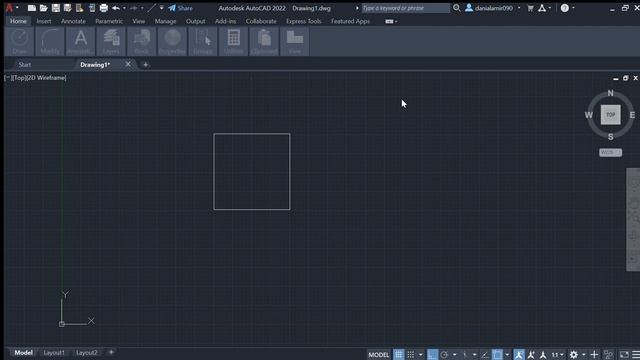Image resolution: width=640 pixels, height=360 pixels.
Task: Open the Redo history dropdown arrow
Action: (x=142, y=8)
